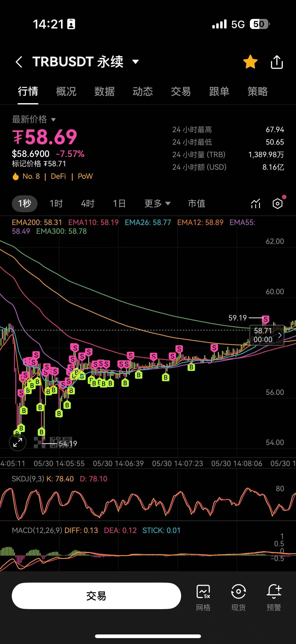Screen dimensions: 296x644
Task: Switch to the 概况 tab
Action: point(66,92)
